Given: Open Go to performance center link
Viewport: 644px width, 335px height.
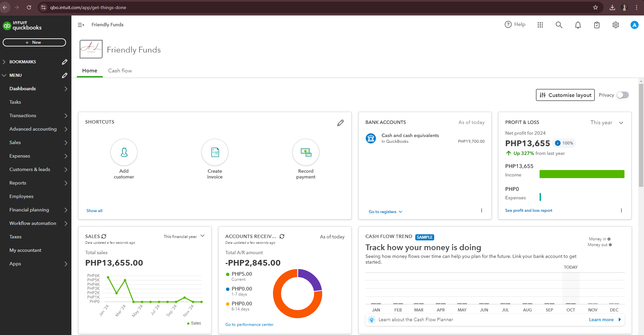Looking at the screenshot, I should tap(249, 325).
